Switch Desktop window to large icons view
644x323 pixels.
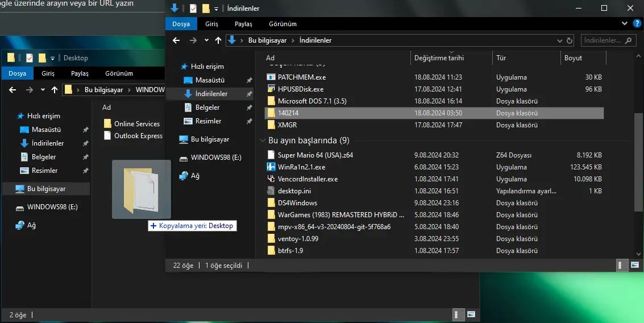pyautogui.click(x=471, y=314)
